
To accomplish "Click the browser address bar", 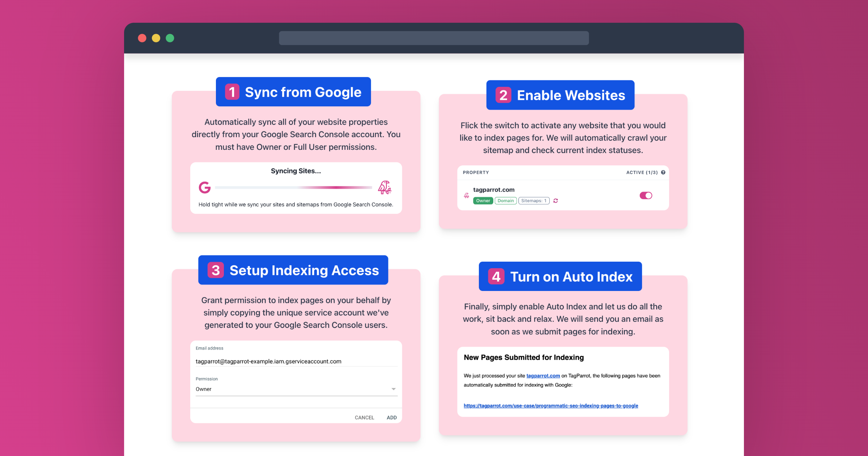I will [434, 38].
